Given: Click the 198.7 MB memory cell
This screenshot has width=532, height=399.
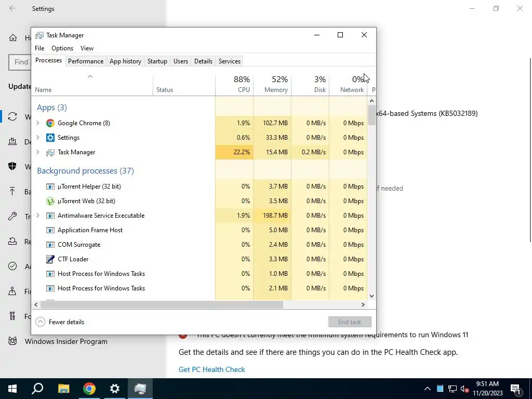Looking at the screenshot, I should pos(272,216).
